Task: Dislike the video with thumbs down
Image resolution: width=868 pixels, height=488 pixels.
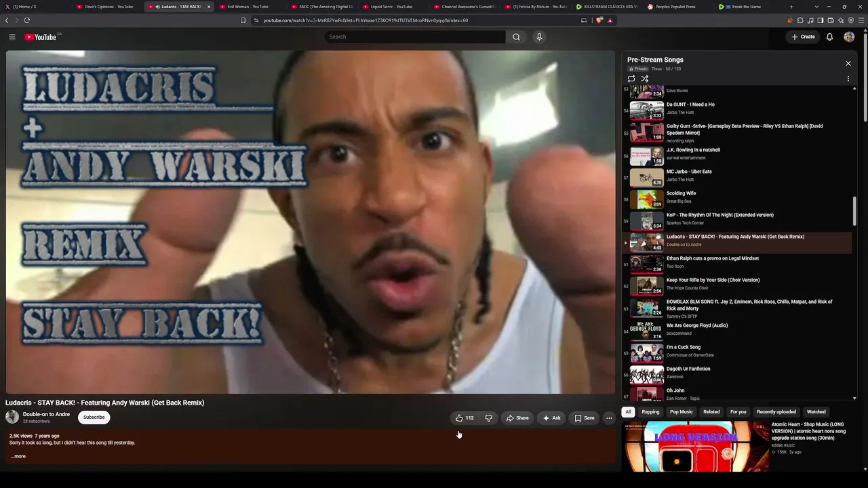Action: tap(488, 418)
